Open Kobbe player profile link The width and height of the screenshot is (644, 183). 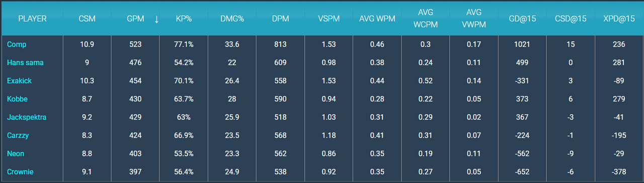(18, 99)
